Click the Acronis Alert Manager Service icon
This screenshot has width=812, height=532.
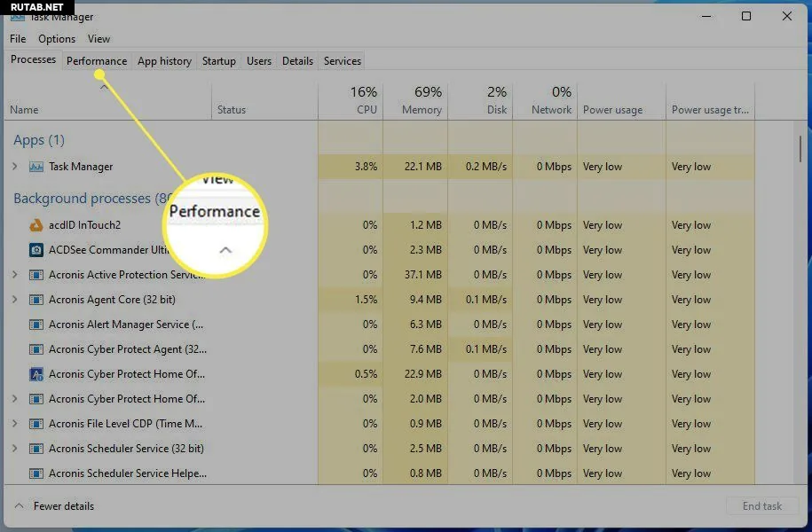36,325
